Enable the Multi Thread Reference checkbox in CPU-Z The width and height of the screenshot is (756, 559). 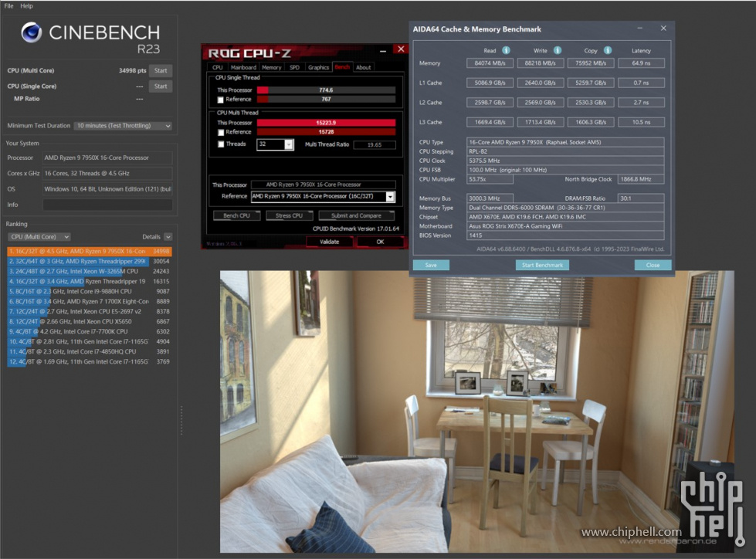point(220,132)
